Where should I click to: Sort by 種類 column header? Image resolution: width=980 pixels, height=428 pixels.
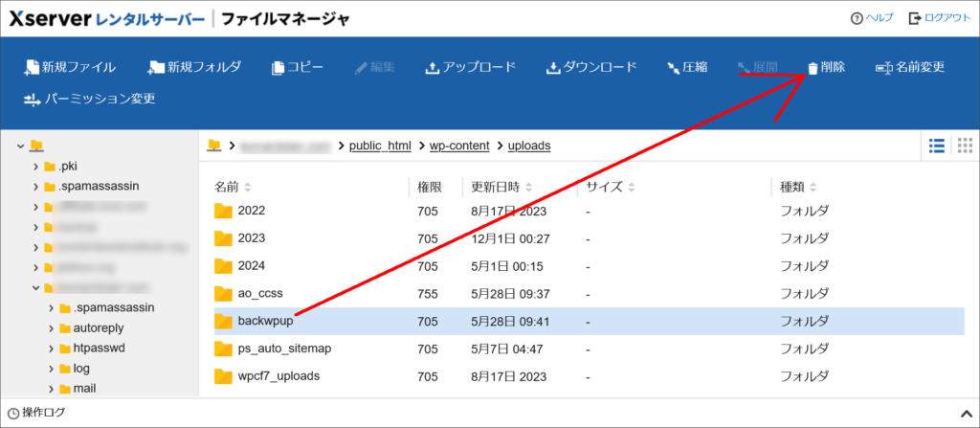(x=798, y=187)
